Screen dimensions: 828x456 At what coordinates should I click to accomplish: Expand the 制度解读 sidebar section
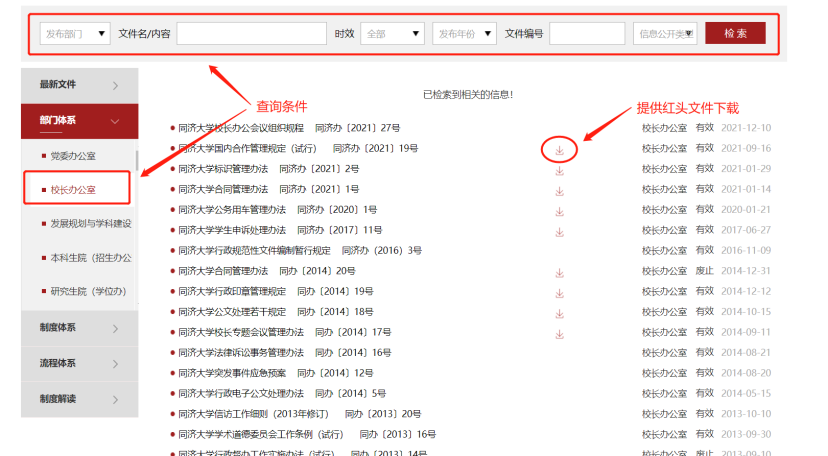point(79,399)
